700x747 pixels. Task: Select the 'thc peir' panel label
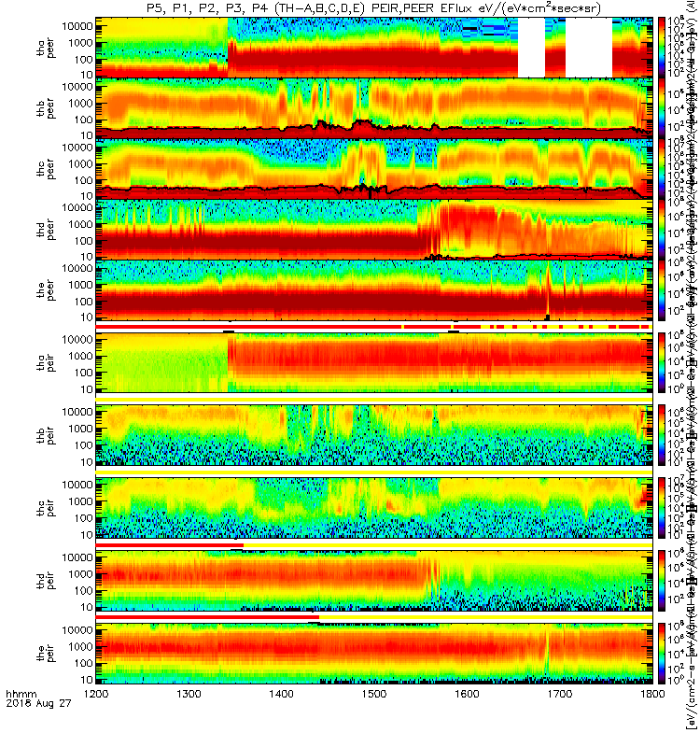(46, 508)
